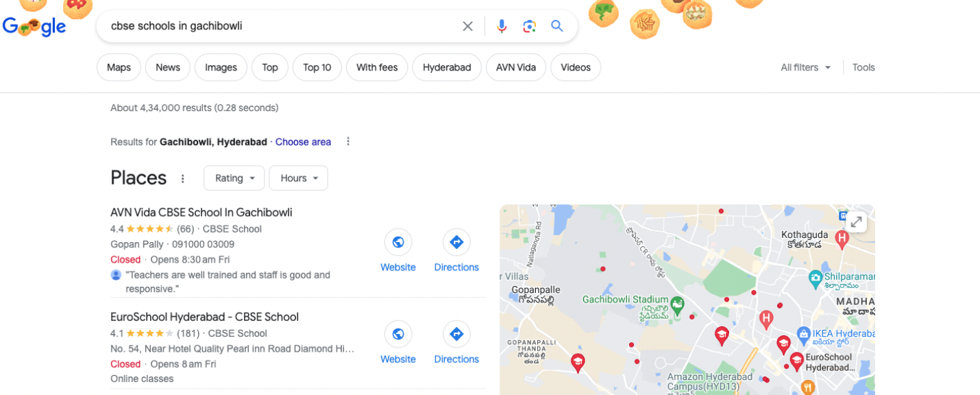Switch to the Maps results tab
980x395 pixels.
(x=118, y=67)
